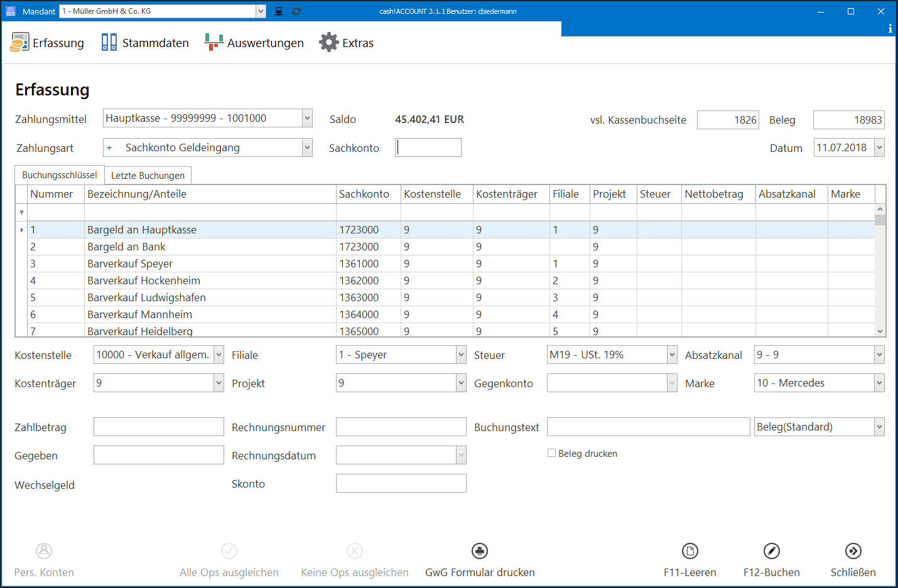Open the Stammdaten binders icon
This screenshot has width=898, height=588.
(109, 42)
